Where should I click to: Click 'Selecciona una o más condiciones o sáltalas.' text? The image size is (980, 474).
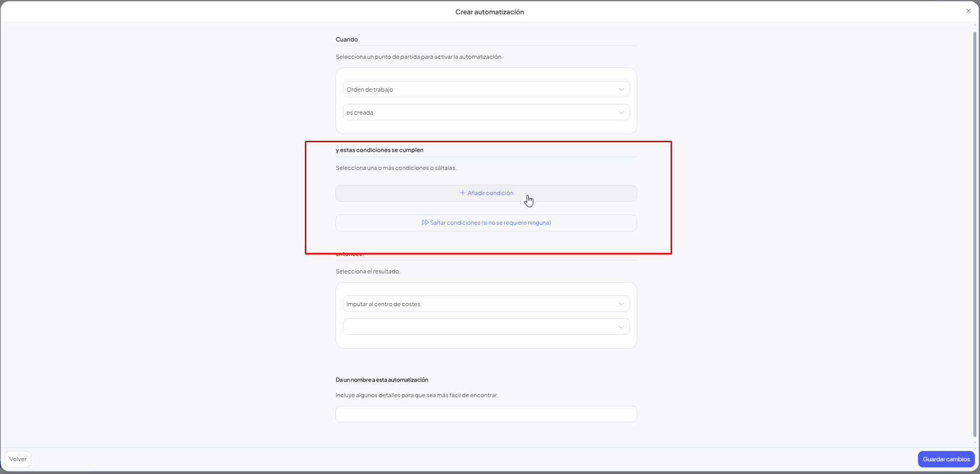click(396, 168)
